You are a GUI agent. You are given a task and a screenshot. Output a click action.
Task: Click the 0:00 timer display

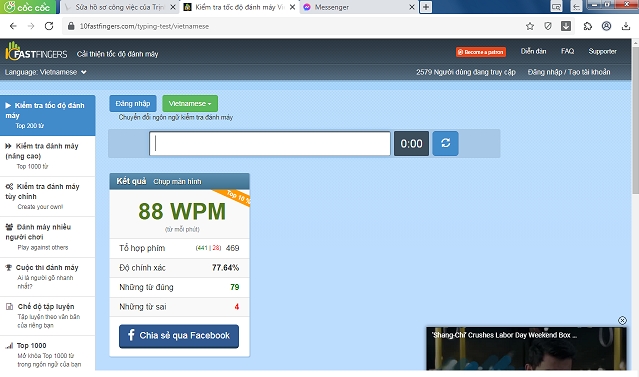click(411, 143)
